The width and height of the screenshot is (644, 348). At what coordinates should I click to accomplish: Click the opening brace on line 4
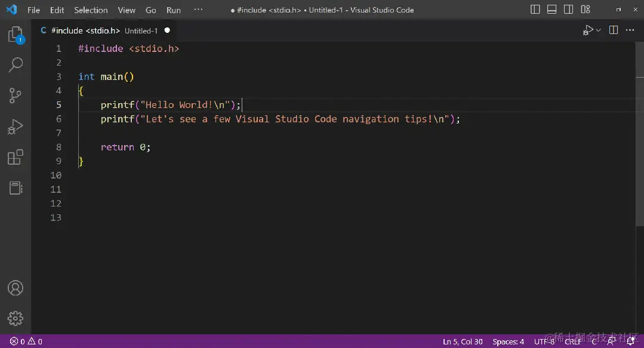[x=81, y=91]
